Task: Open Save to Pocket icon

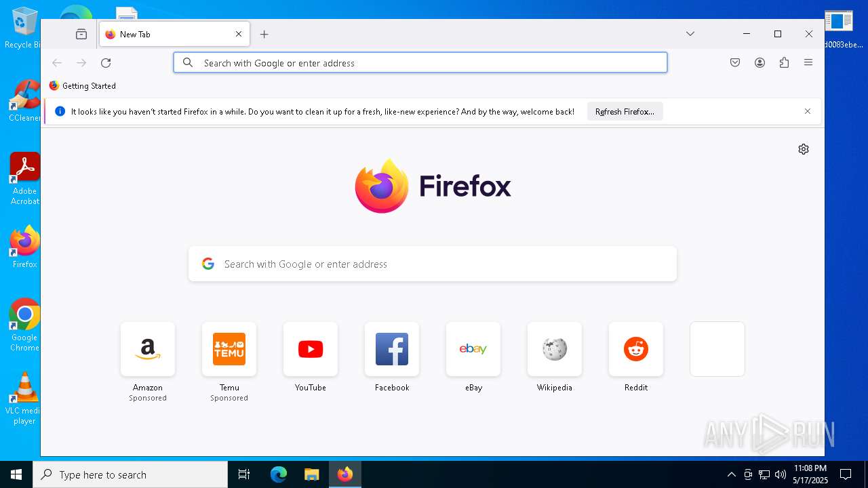Action: point(735,62)
